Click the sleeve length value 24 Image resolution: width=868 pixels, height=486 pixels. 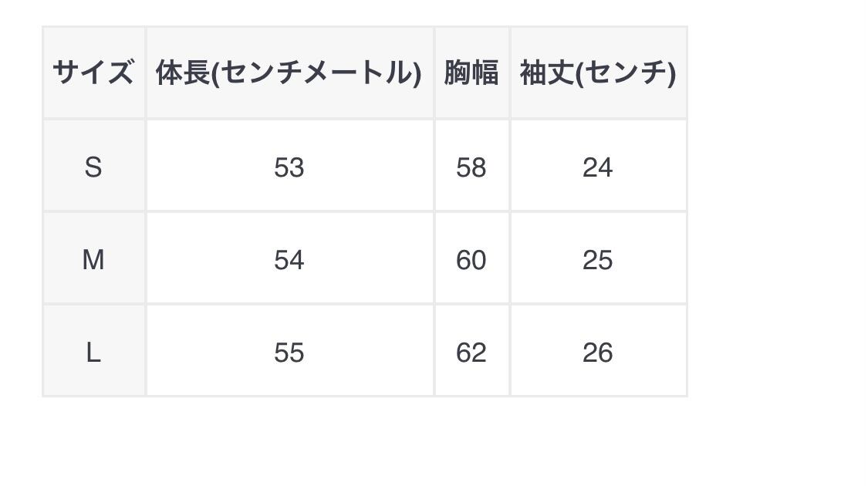[598, 167]
